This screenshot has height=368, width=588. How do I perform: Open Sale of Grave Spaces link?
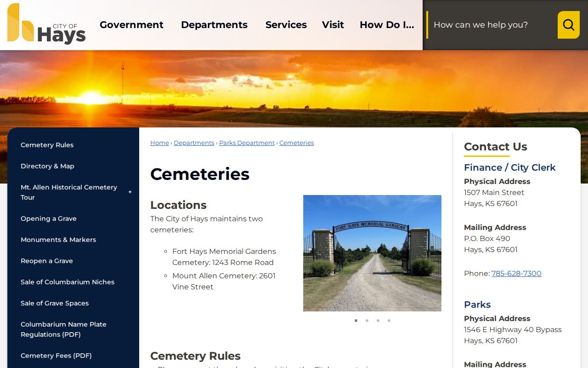coord(55,303)
